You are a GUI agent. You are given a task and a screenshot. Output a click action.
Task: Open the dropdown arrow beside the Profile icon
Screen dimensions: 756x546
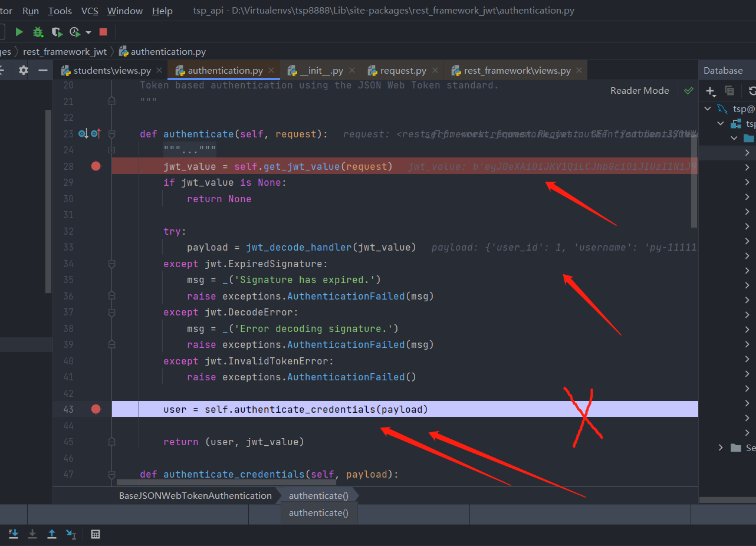(x=88, y=32)
